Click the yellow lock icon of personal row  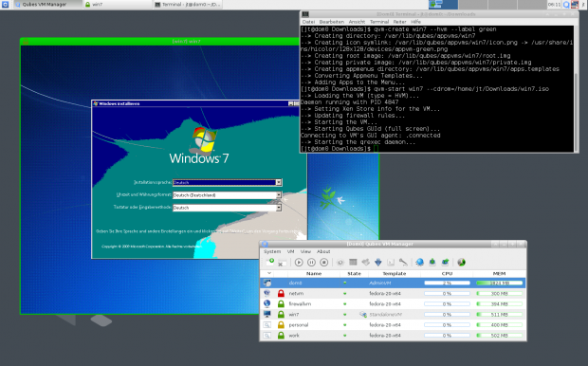[281, 324]
